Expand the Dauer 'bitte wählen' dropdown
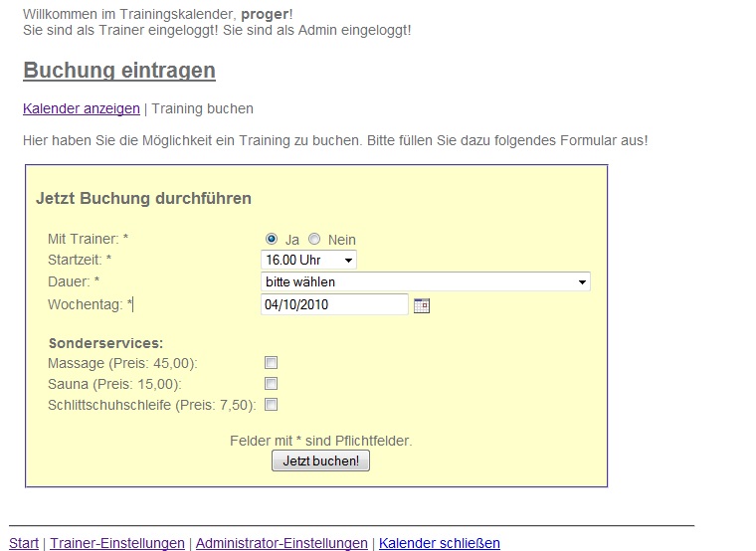 (425, 282)
